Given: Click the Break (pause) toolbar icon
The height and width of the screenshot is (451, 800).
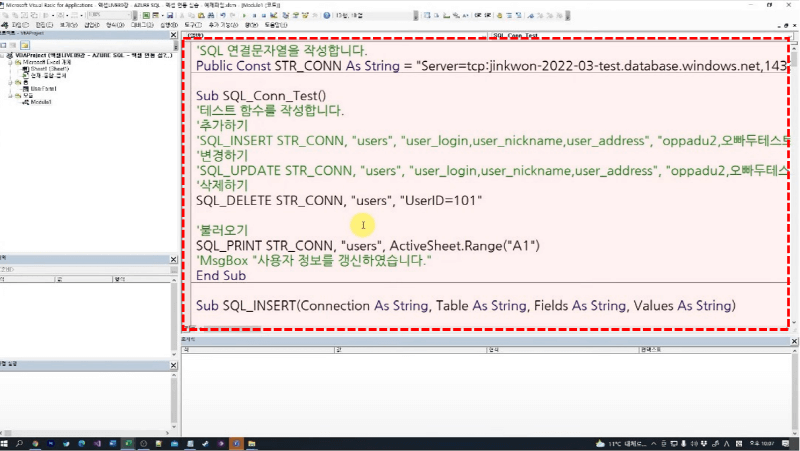Looking at the screenshot, I should coord(254,15).
